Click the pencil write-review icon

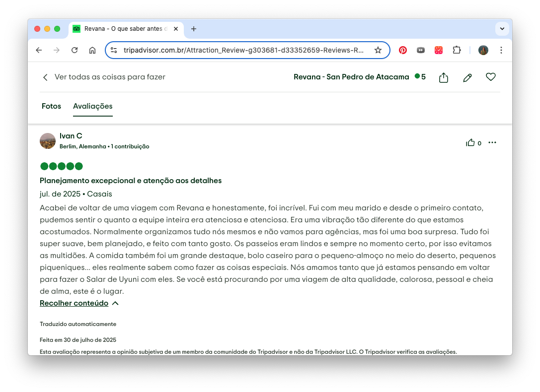tap(467, 77)
